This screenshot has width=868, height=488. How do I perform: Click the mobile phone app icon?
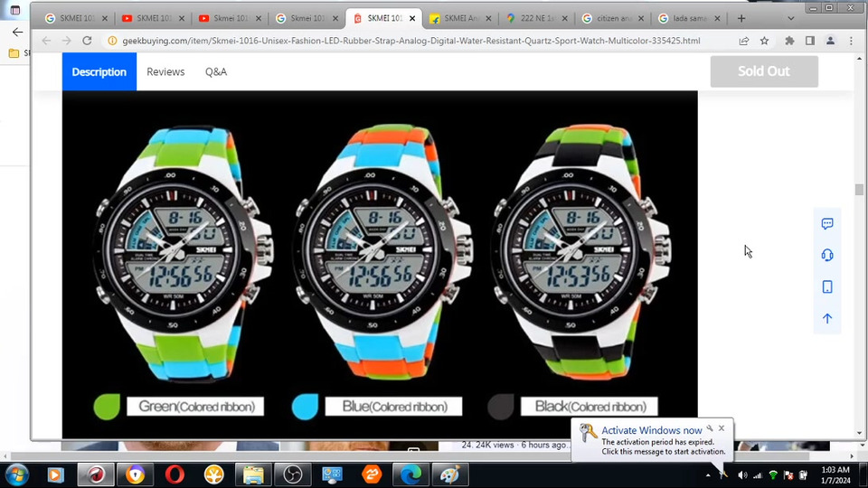coord(827,286)
